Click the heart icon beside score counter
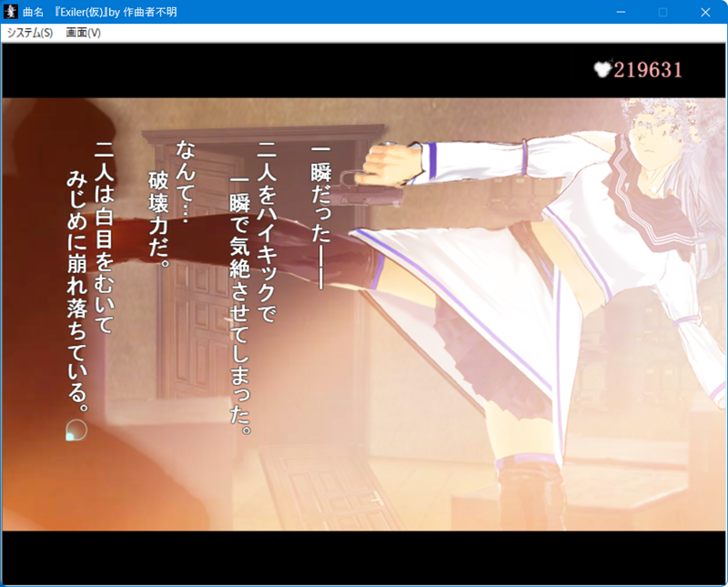This screenshot has width=728, height=587. click(602, 70)
